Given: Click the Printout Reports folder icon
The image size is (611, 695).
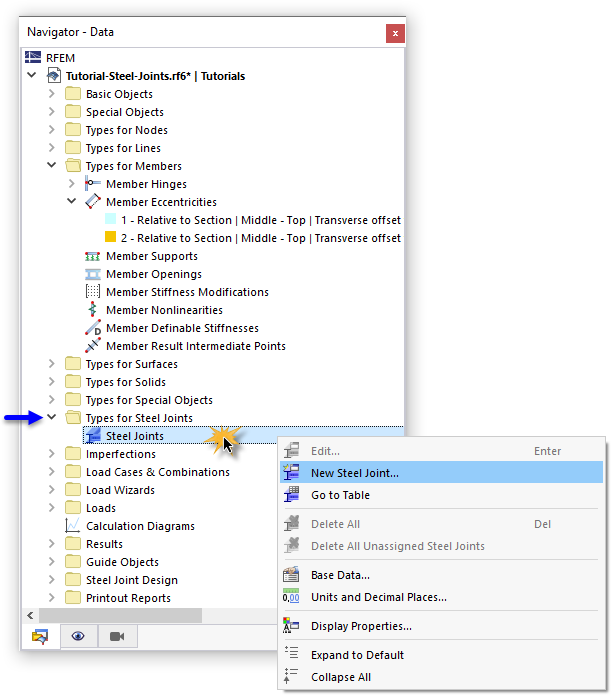Looking at the screenshot, I should point(73,597).
